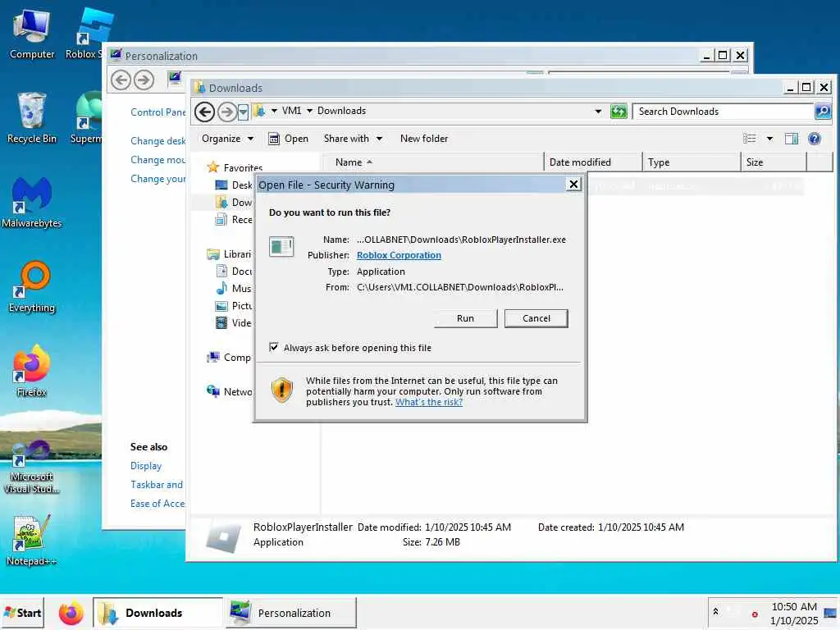Sort files by Date modified column
This screenshot has width=840, height=630.
(593, 162)
